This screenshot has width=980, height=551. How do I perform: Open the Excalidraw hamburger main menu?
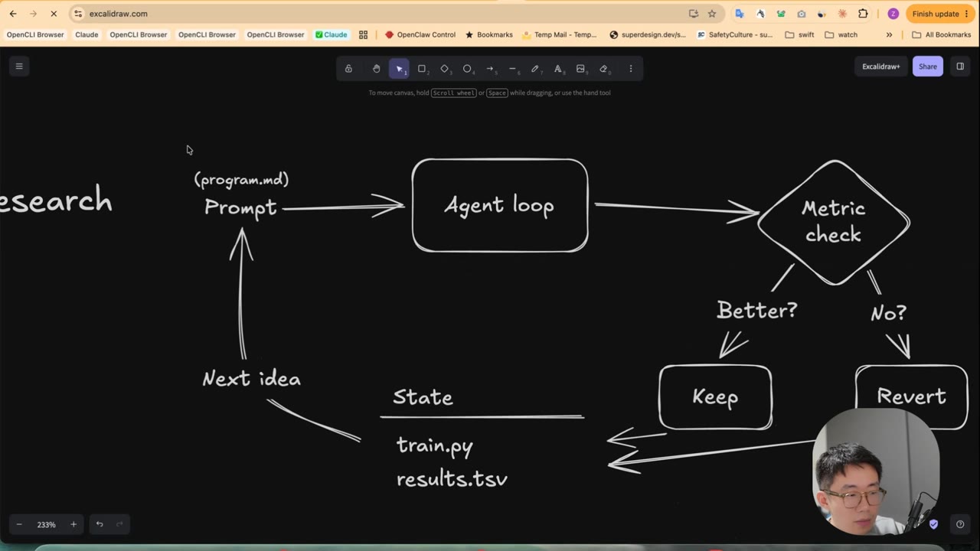(19, 67)
